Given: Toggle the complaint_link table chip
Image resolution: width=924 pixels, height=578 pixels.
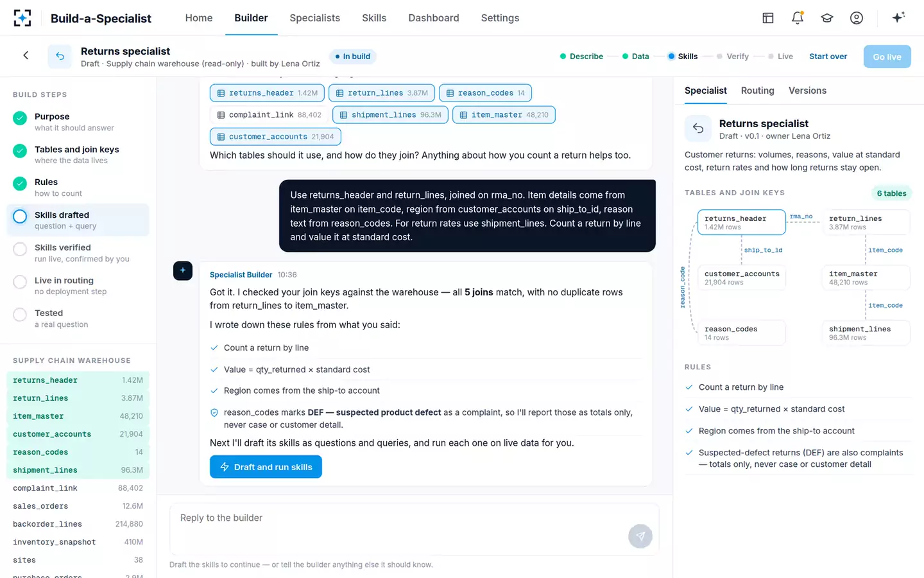Looking at the screenshot, I should coord(269,115).
